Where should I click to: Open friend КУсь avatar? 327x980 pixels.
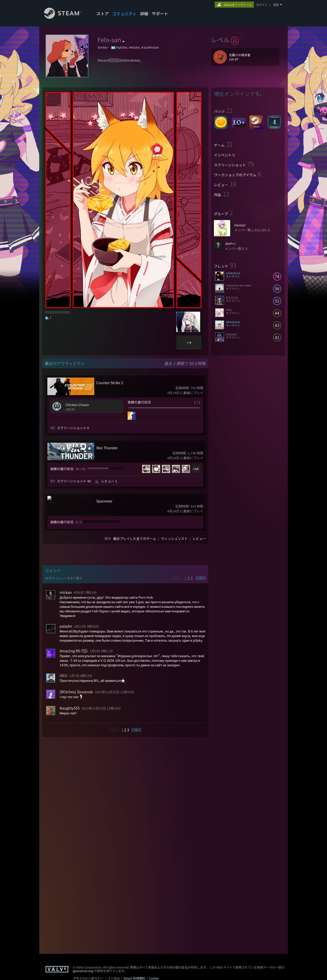click(219, 313)
